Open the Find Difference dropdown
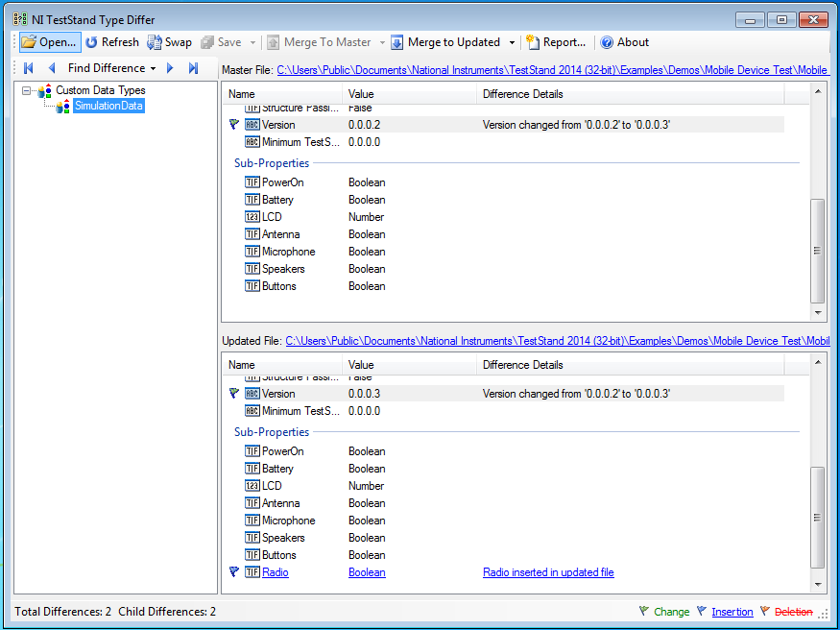Viewport: 840px width, 630px height. [112, 68]
